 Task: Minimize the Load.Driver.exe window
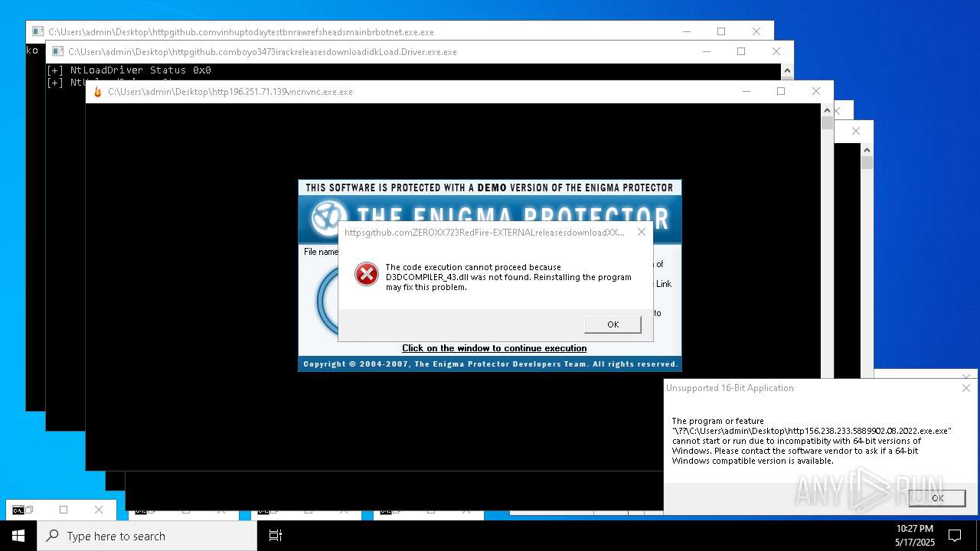706,51
